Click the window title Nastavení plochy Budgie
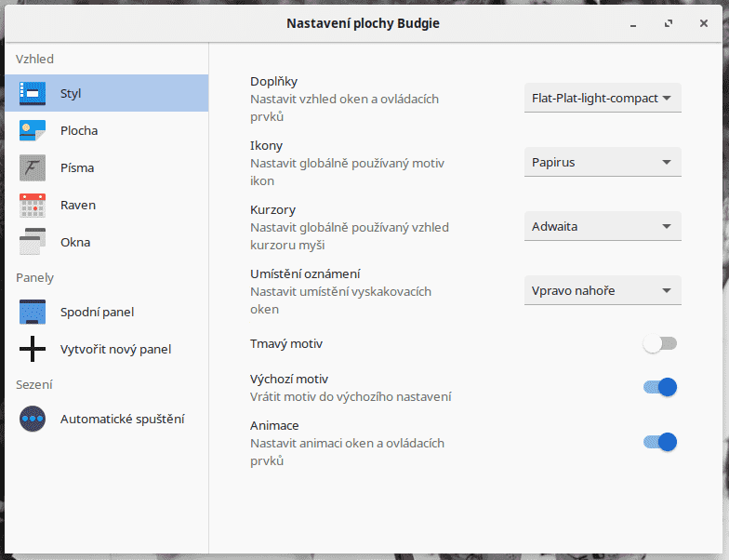The image size is (729, 560). 363,23
